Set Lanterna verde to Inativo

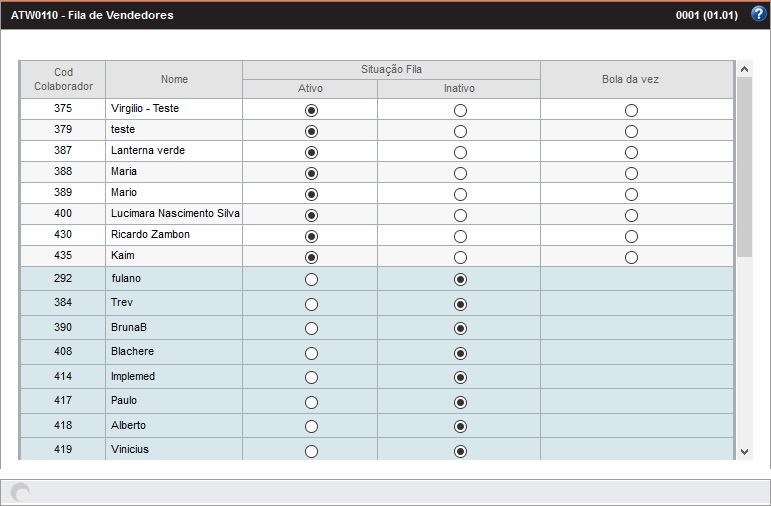click(460, 152)
